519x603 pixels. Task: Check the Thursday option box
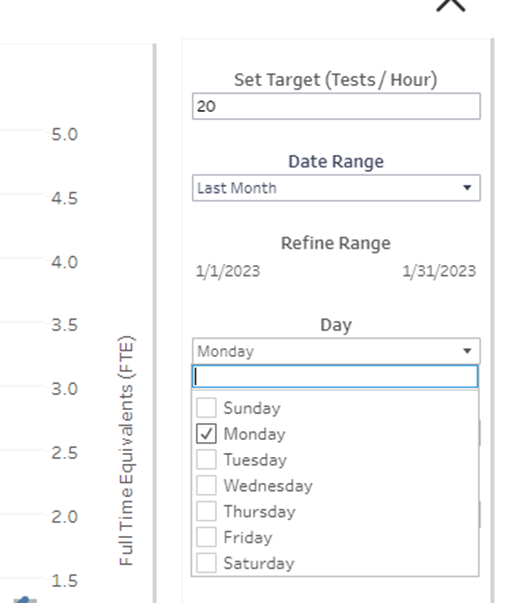point(206,511)
